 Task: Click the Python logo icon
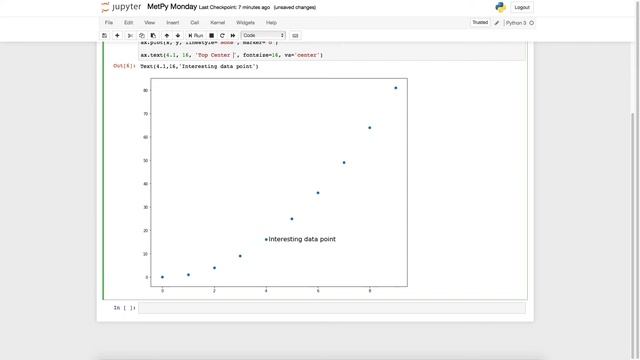(500, 7)
